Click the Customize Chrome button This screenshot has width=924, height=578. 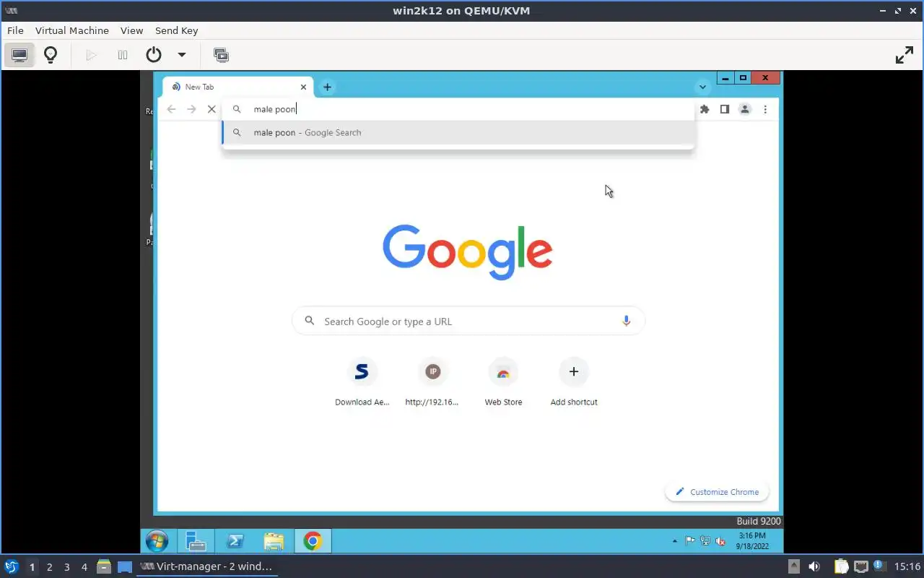point(717,492)
